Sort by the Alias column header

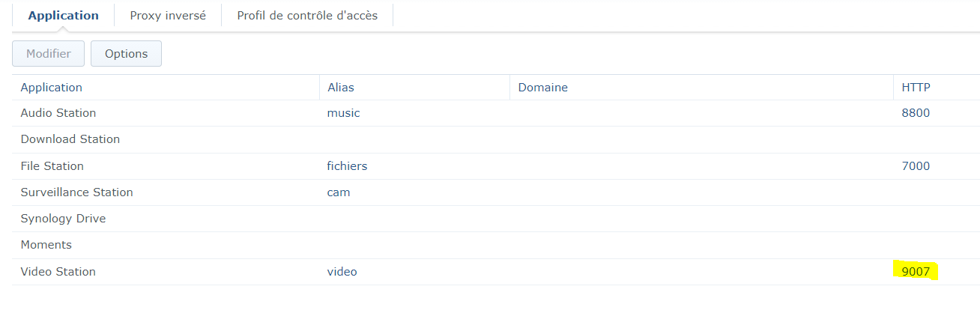click(341, 88)
